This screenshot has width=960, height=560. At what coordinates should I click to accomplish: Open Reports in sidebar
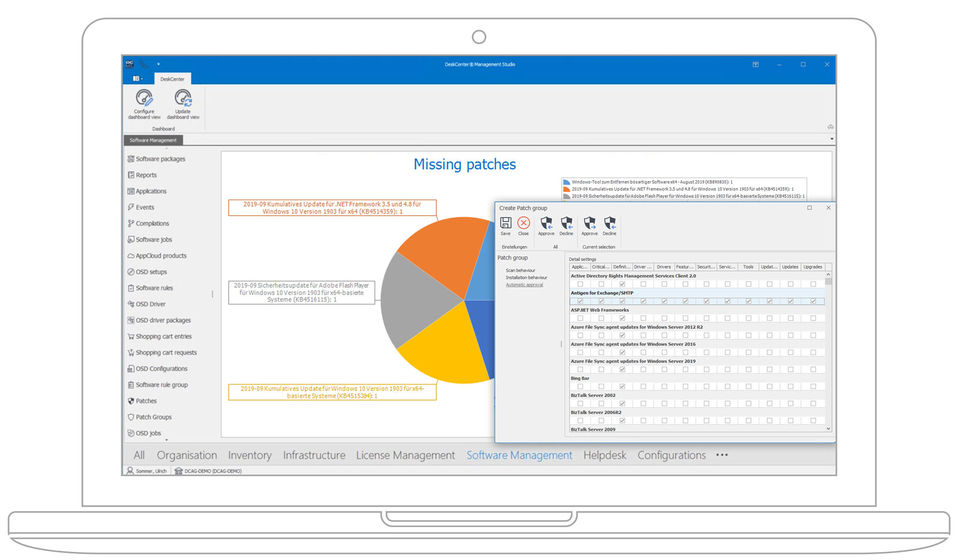coord(142,175)
